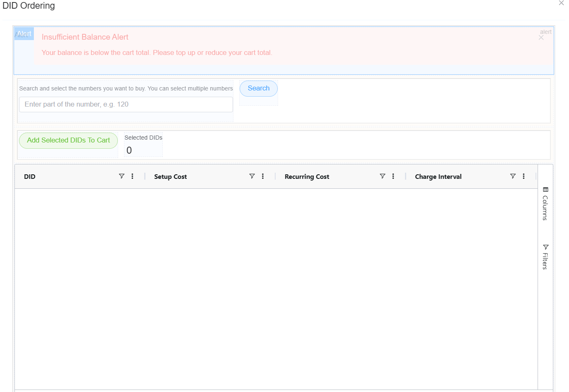
Task: Click Add Selected DIDs To Cart
Action: (x=68, y=140)
